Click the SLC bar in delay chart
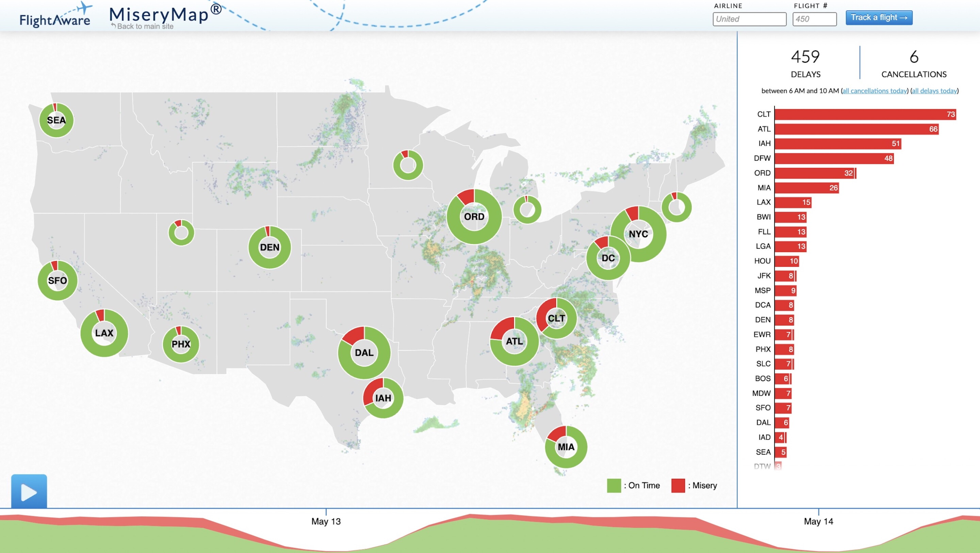 pos(784,364)
